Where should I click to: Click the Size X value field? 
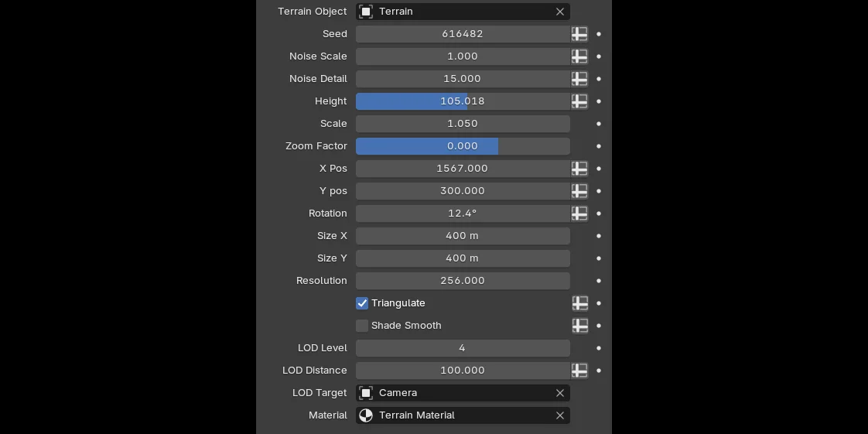click(463, 236)
